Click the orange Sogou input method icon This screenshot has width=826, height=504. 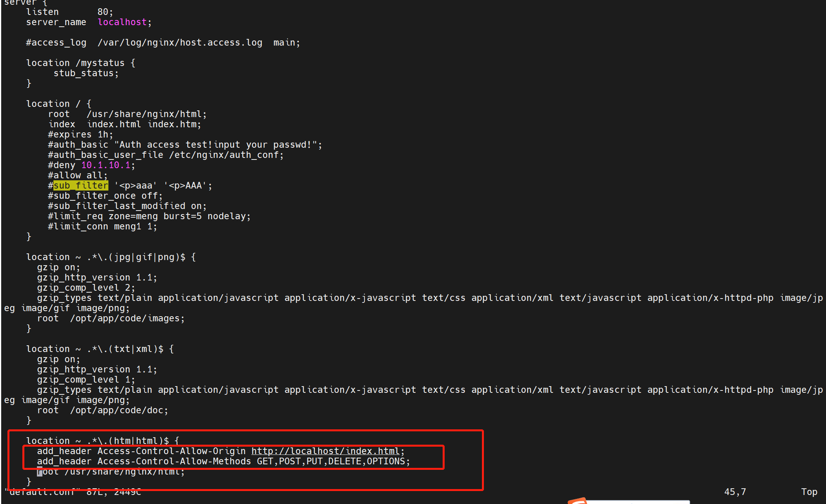[577, 501]
